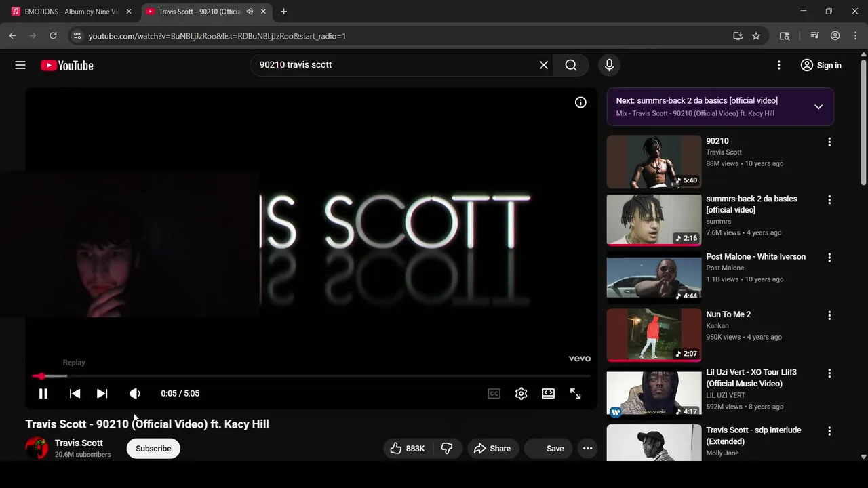868x488 pixels.
Task: Skip to the next video
Action: pyautogui.click(x=102, y=394)
